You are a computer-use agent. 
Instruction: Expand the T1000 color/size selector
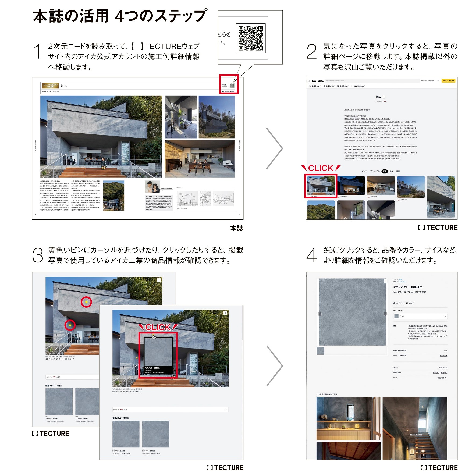coord(420,316)
